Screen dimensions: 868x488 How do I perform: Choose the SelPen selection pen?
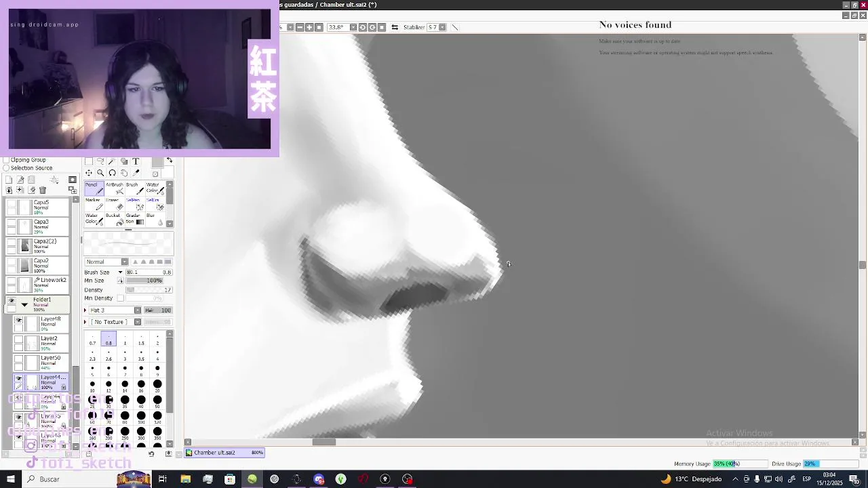pyautogui.click(x=135, y=204)
